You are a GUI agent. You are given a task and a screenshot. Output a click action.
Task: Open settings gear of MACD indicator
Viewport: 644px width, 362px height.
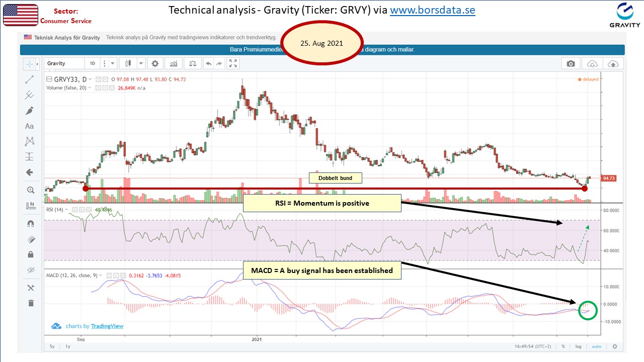point(116,276)
